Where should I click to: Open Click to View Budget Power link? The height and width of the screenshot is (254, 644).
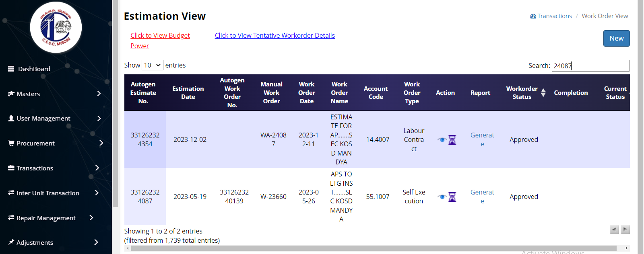point(160,41)
